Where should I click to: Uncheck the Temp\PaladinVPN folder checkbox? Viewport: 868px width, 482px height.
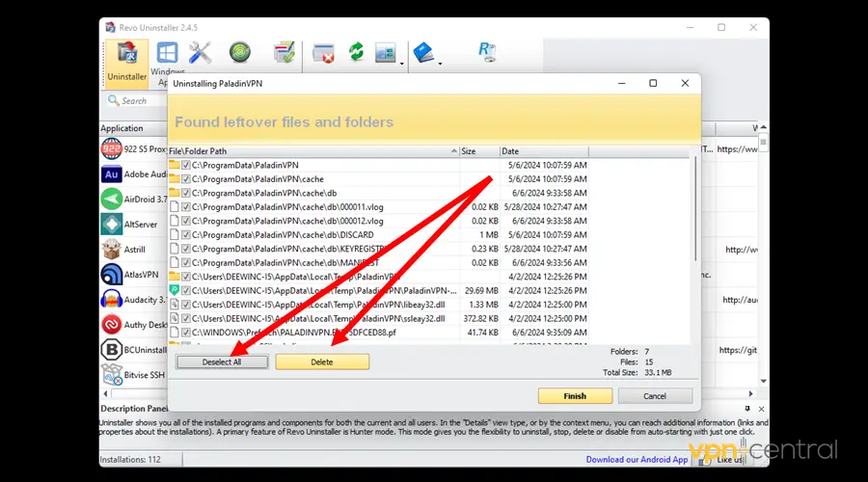(186, 277)
